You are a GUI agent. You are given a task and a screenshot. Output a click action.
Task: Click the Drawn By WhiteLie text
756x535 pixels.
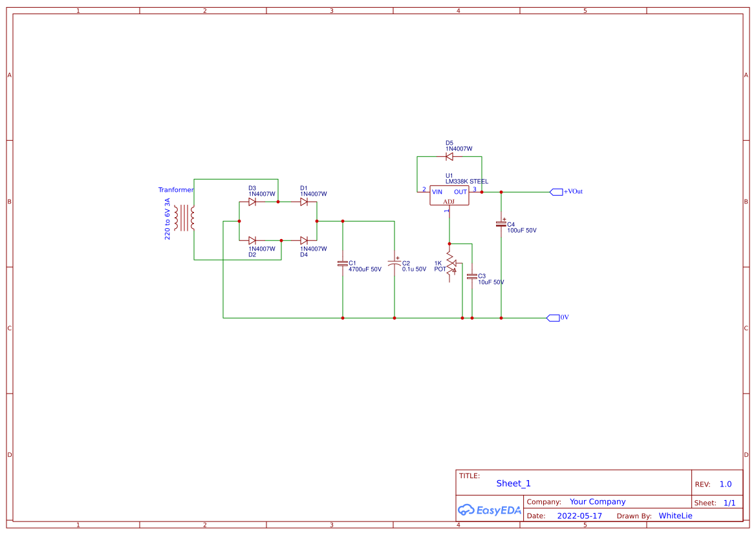click(675, 516)
